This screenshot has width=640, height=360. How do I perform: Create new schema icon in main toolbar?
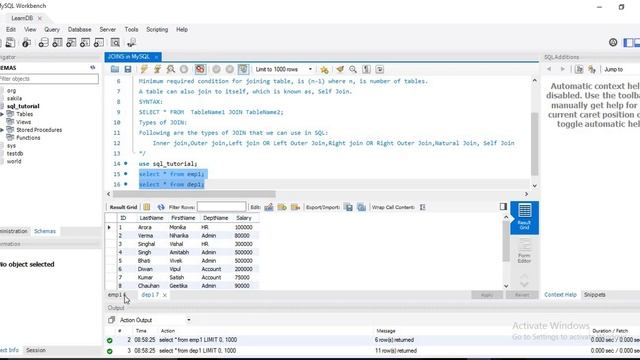pyautogui.click(x=43, y=42)
